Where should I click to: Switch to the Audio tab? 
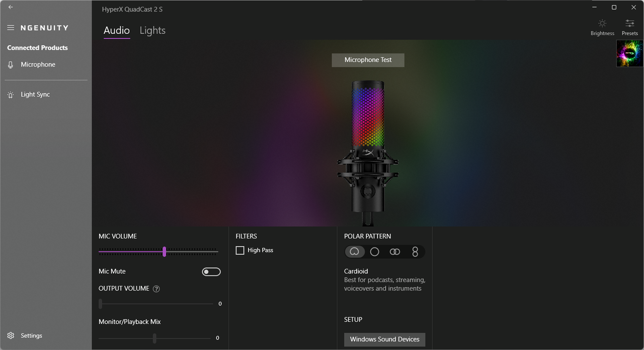[x=117, y=30]
